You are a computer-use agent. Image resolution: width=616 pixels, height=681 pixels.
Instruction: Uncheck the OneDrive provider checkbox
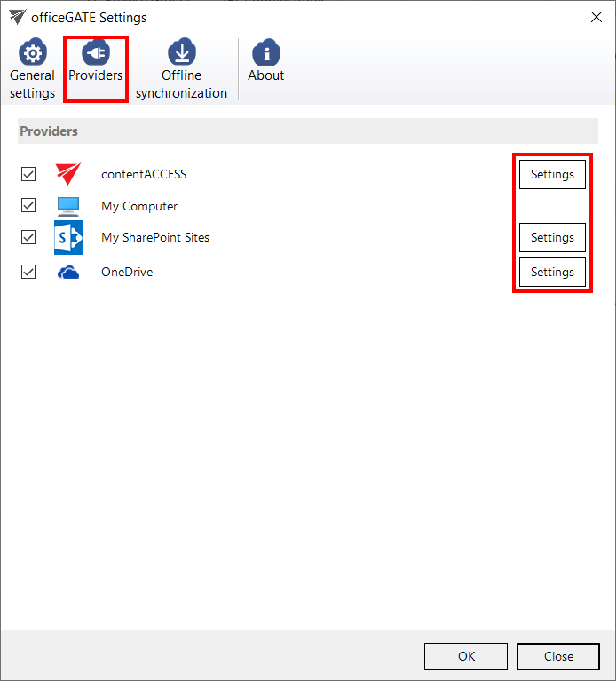click(28, 272)
